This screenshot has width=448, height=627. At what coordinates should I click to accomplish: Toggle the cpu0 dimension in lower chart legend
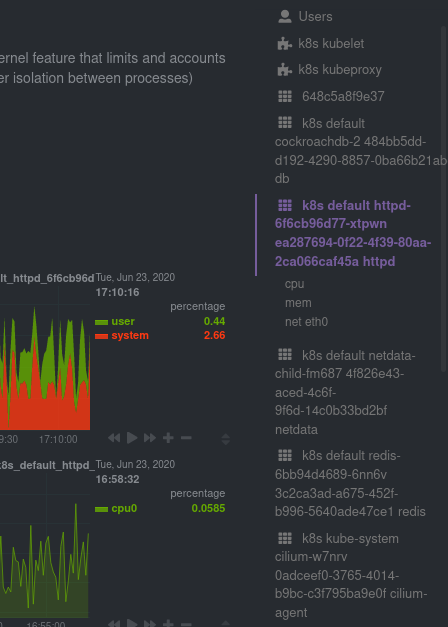[x=124, y=509]
